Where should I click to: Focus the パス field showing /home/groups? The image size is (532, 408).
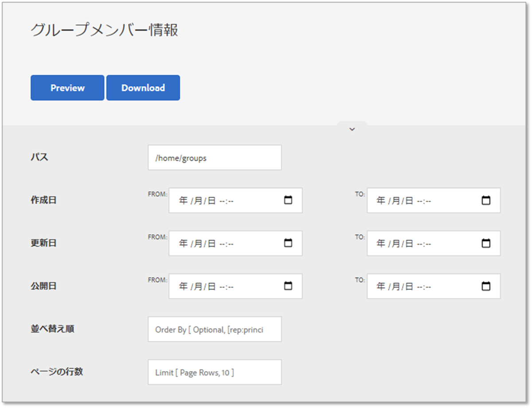point(215,157)
